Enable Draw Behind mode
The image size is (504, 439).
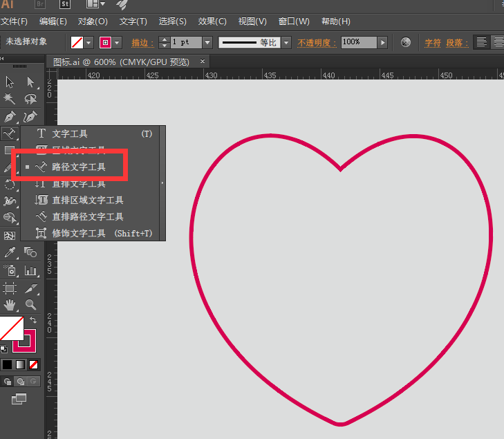tap(21, 382)
